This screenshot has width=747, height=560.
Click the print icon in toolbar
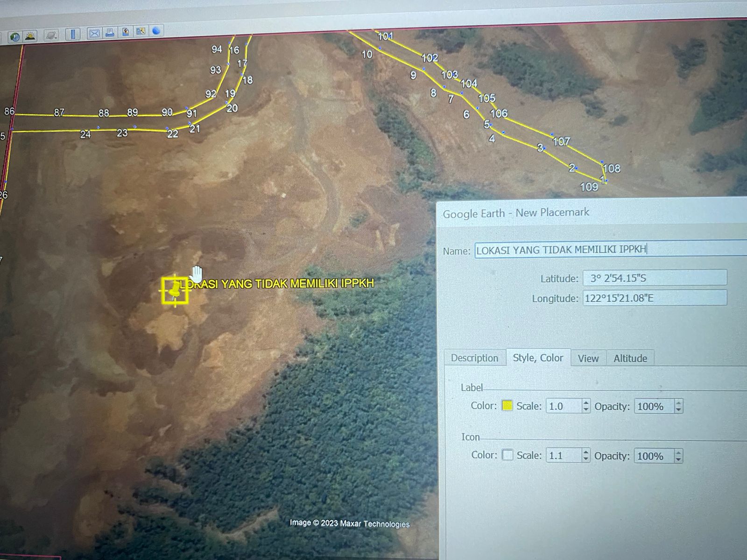click(110, 33)
